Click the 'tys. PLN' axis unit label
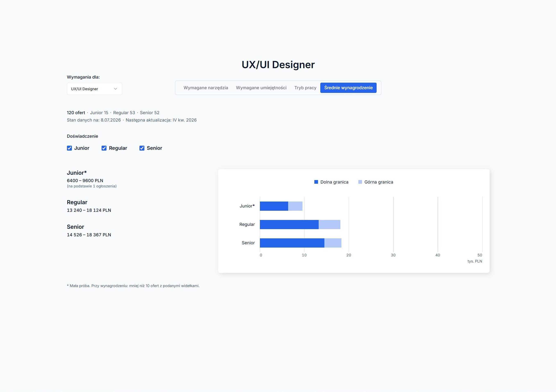The width and height of the screenshot is (556, 392). click(x=475, y=261)
